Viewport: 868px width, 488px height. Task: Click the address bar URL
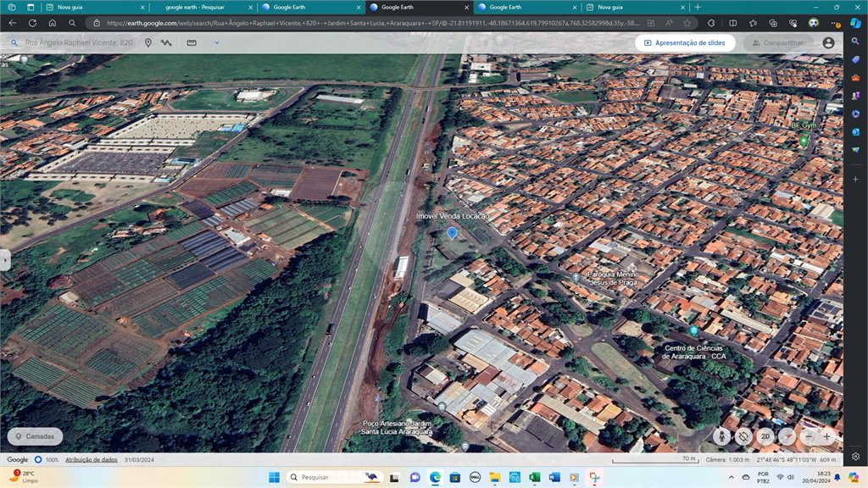(373, 23)
